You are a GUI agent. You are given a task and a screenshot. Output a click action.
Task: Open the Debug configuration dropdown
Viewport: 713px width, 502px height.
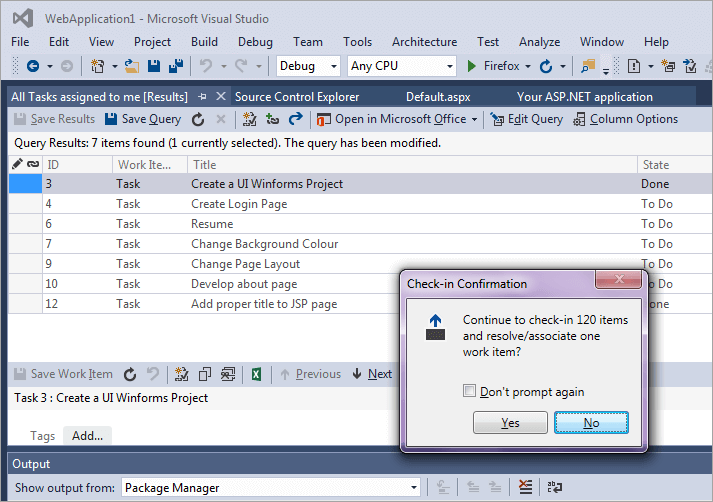(x=308, y=66)
